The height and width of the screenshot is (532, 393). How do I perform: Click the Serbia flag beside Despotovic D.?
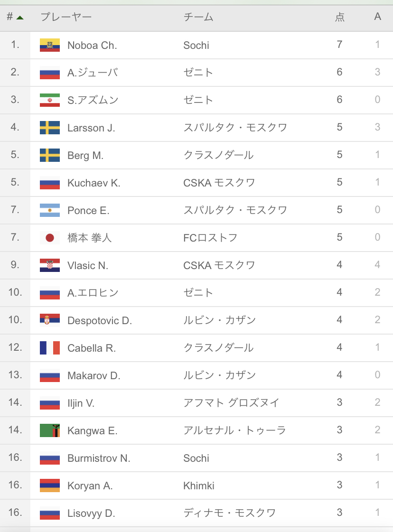50,320
